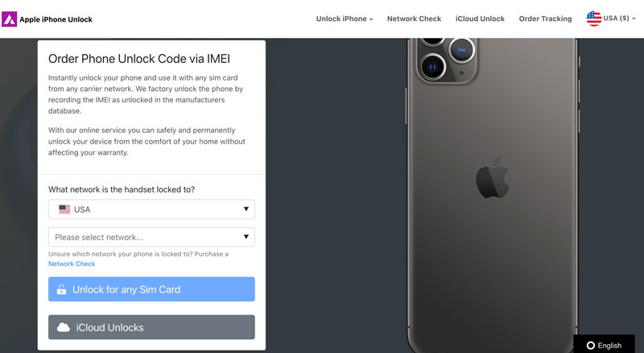644x353 pixels.
Task: Expand the Please select network dropdown
Action: [x=151, y=237]
